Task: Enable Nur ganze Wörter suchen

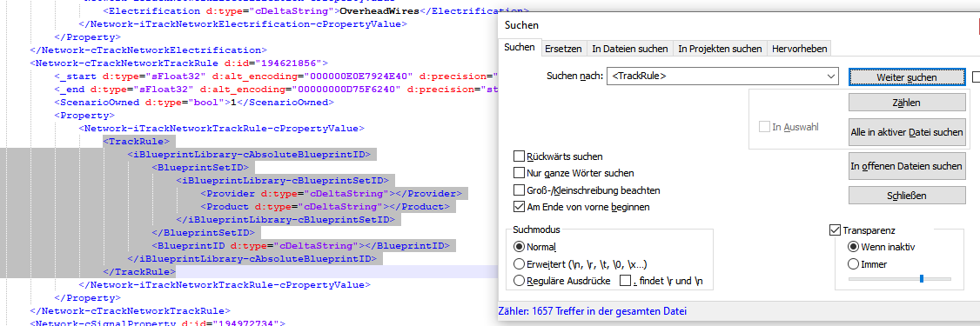Action: pyautogui.click(x=518, y=173)
